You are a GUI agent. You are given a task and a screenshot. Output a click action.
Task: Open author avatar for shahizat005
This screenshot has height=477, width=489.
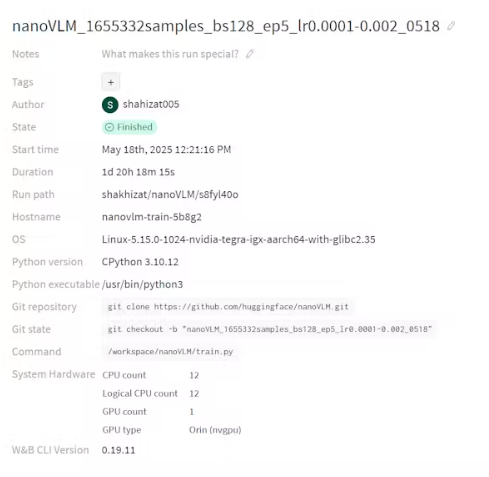click(110, 105)
